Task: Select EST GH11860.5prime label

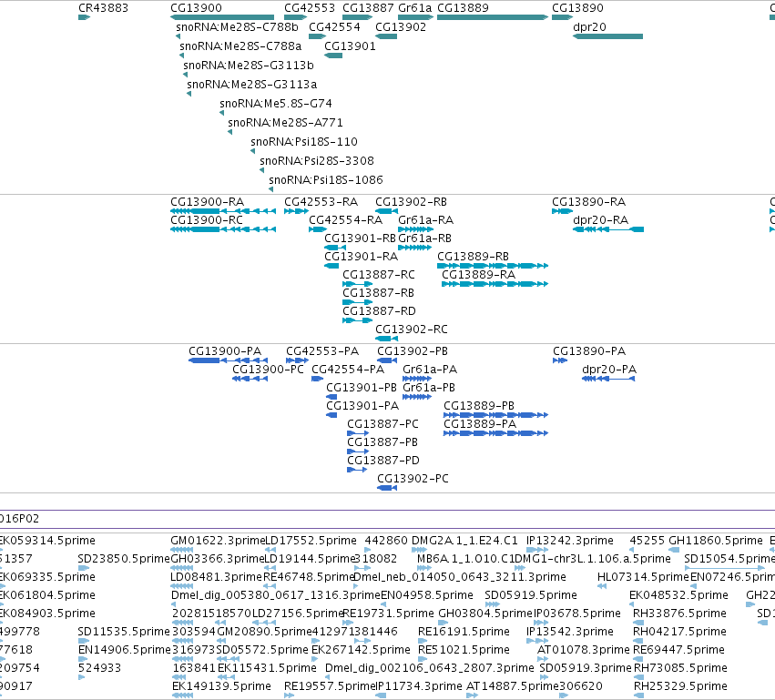Action: pyautogui.click(x=716, y=541)
